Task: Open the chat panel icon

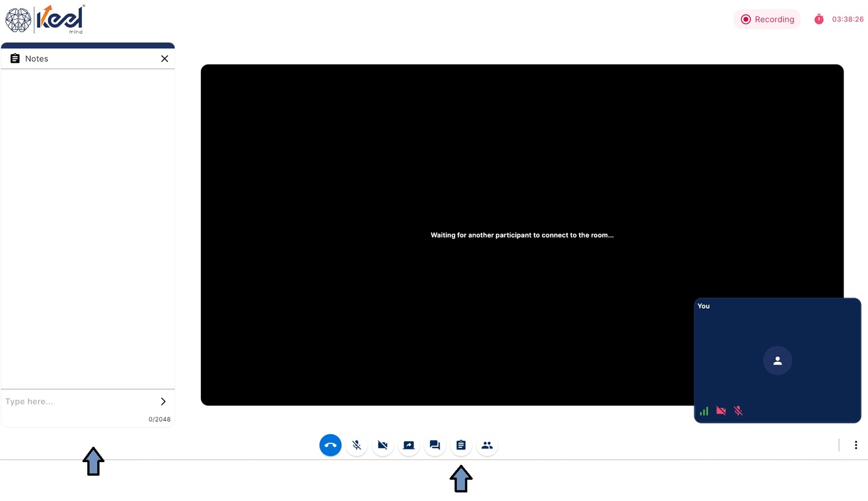Action: pos(435,445)
